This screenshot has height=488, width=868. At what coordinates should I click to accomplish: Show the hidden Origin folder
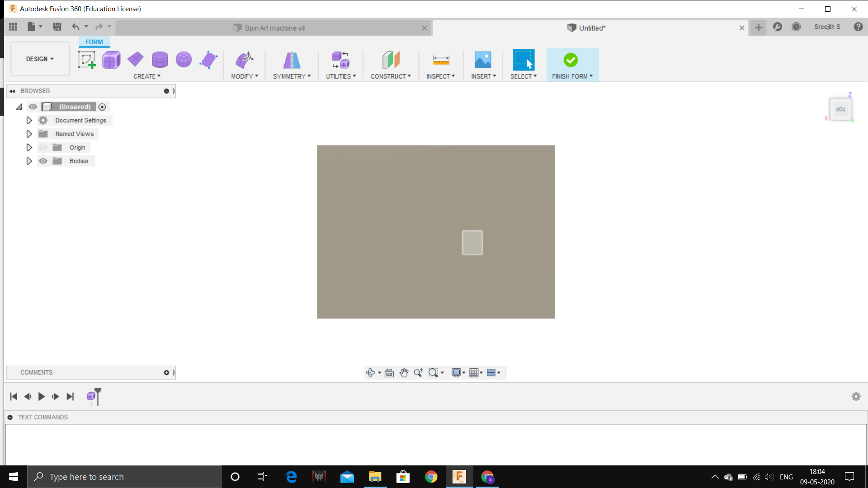(x=43, y=147)
